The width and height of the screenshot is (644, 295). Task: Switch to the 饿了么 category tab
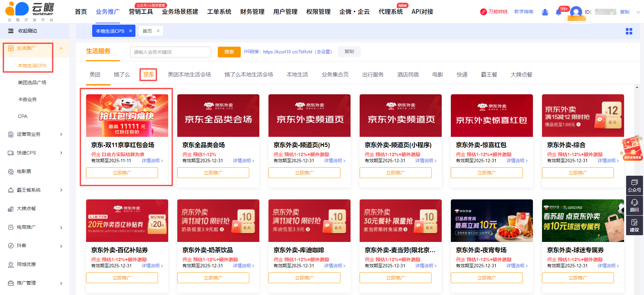[x=122, y=74]
